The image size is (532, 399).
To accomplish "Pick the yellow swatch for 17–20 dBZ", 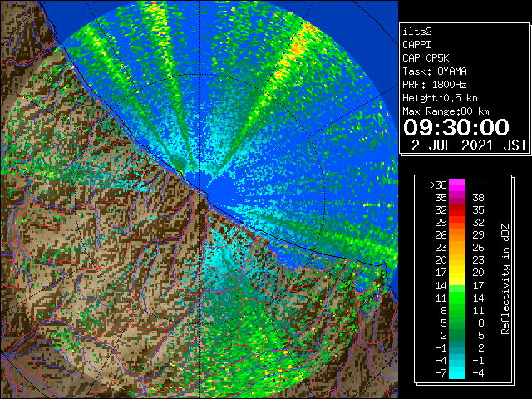I will pos(457,273).
